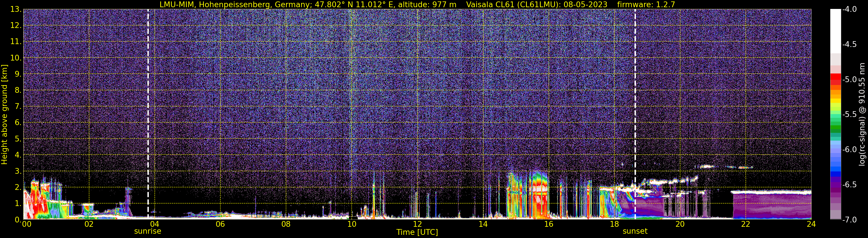Click the purple aerosol layer after 22 UTC

point(772,206)
